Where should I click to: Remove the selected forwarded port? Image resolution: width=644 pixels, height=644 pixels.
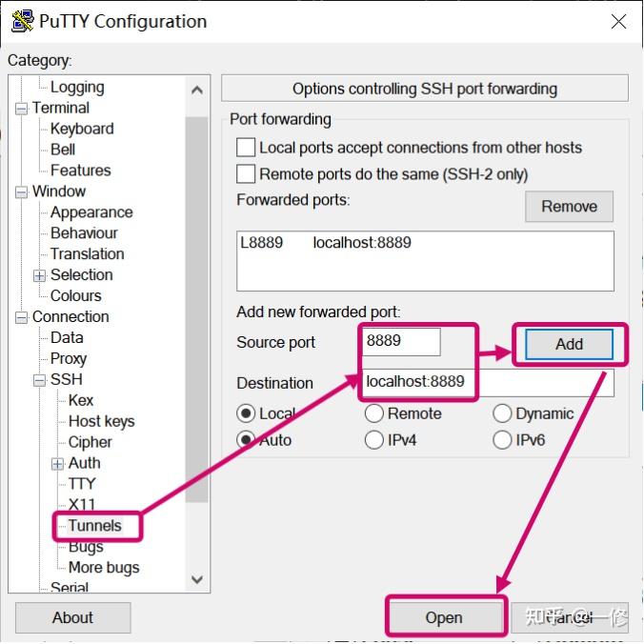coord(569,207)
